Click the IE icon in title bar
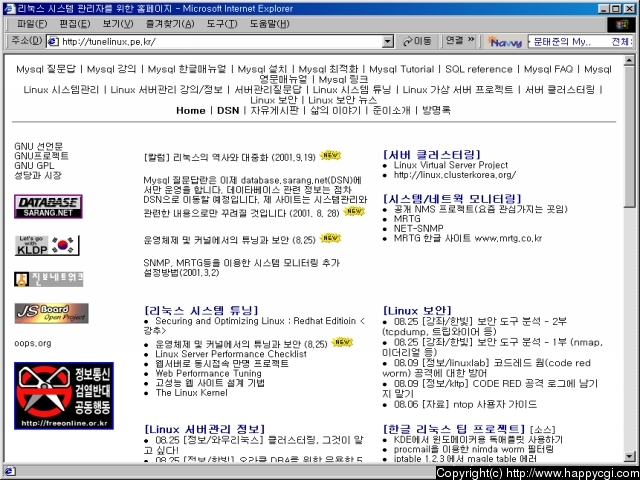The image size is (640, 480). (9, 8)
